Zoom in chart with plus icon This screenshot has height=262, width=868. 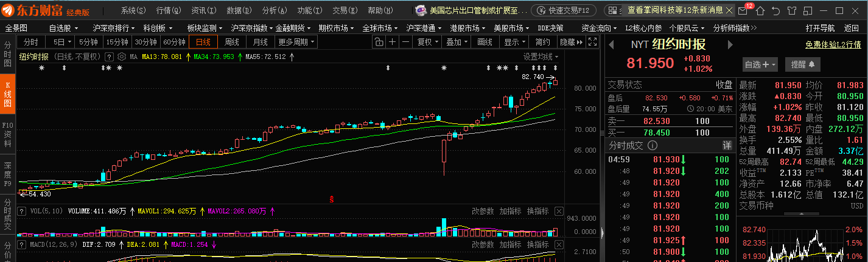tap(393, 42)
